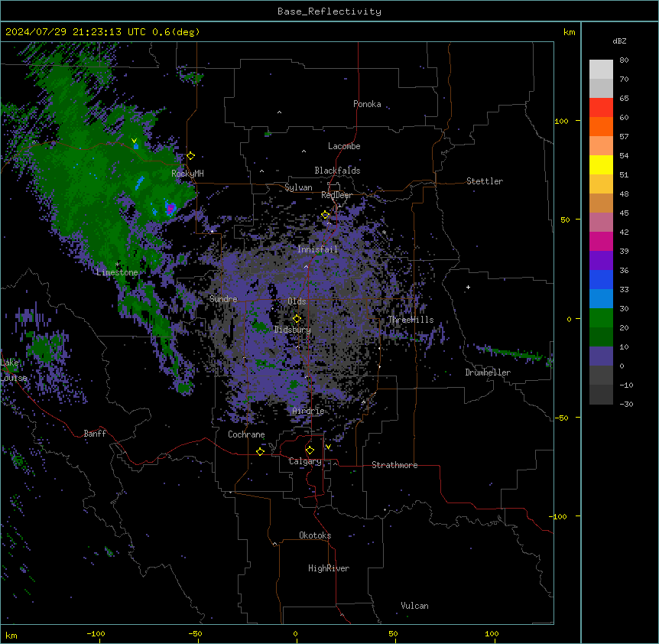The width and height of the screenshot is (659, 644).
Task: Pick the light blue 30–33 dBZ legend swatch
Action: pyautogui.click(x=601, y=298)
